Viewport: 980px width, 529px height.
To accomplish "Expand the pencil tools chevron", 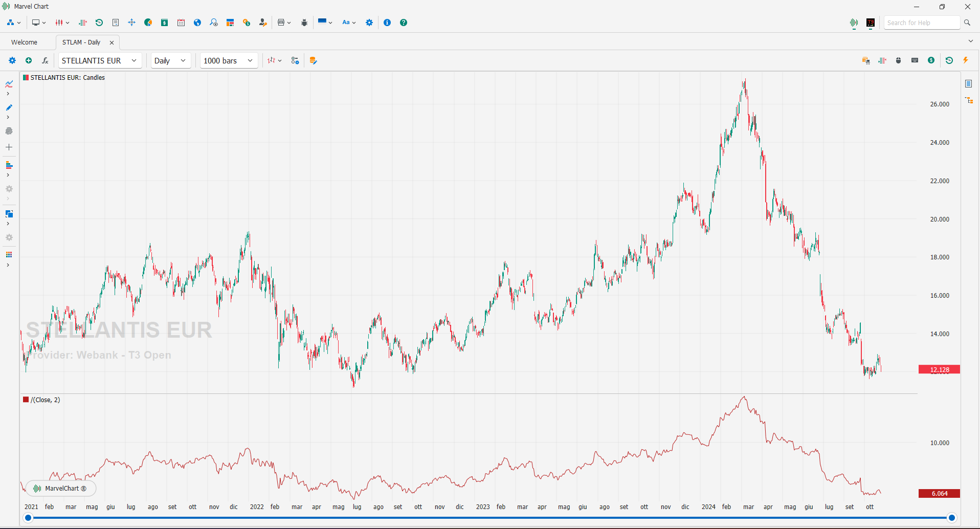I will [x=8, y=117].
